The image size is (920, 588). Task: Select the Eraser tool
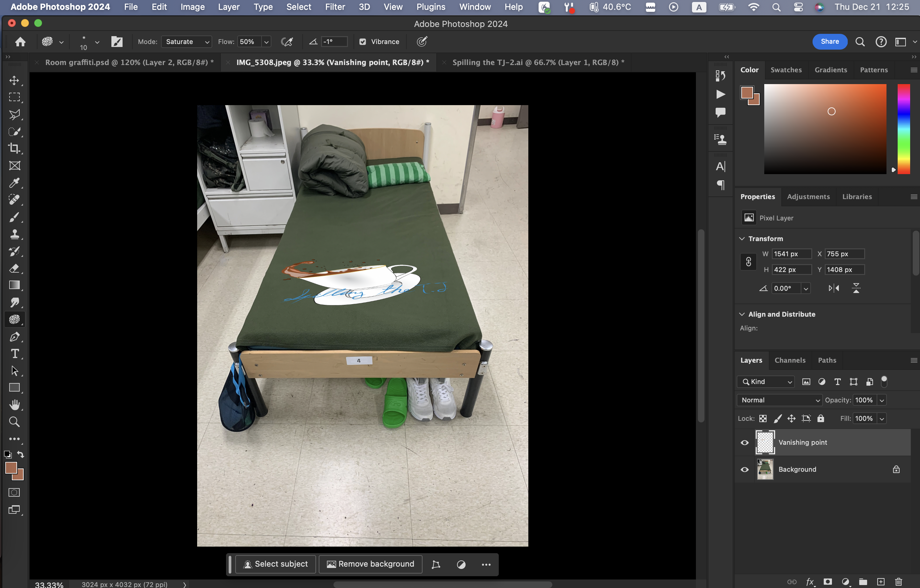click(14, 268)
